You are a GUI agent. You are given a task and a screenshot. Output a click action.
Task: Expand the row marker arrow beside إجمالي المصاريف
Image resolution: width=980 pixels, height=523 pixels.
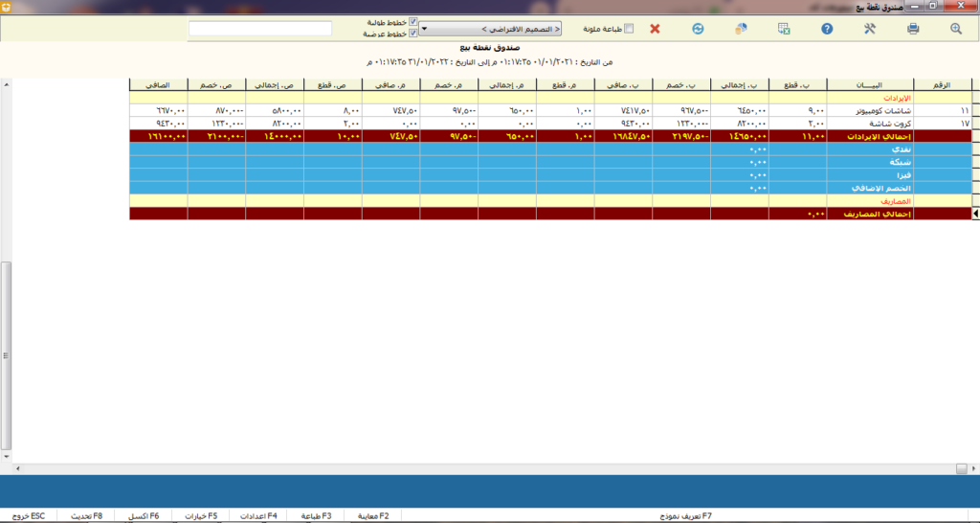tap(975, 215)
